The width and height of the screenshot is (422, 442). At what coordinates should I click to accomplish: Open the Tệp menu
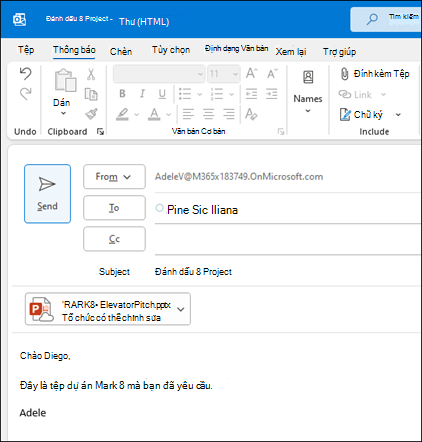point(26,50)
